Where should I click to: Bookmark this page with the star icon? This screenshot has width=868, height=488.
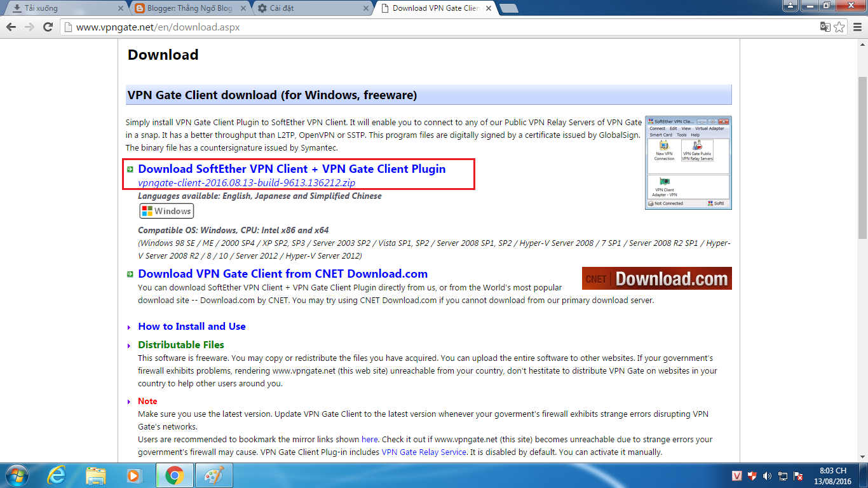839,27
